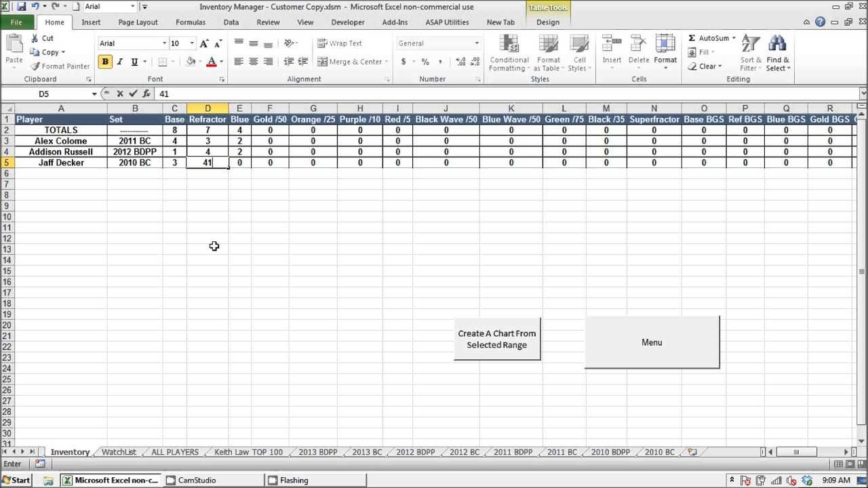
Task: Toggle Bold formatting
Action: [105, 62]
